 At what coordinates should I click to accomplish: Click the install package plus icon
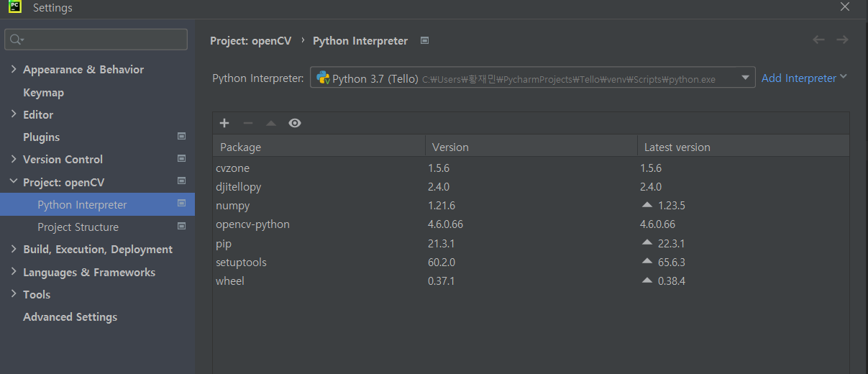pyautogui.click(x=224, y=123)
